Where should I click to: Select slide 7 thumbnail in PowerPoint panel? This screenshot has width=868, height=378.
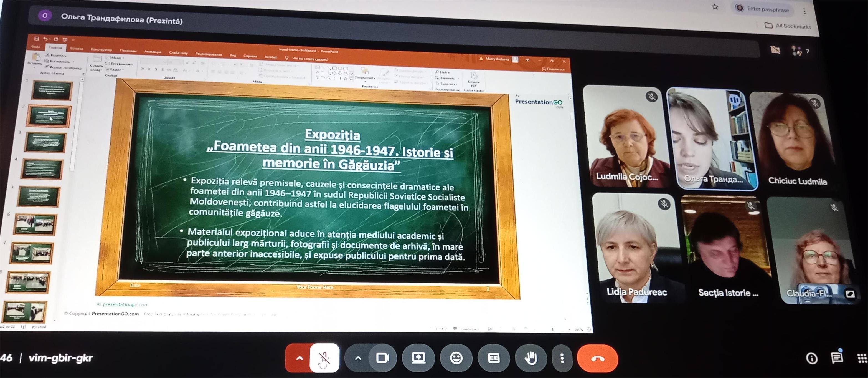(x=31, y=253)
